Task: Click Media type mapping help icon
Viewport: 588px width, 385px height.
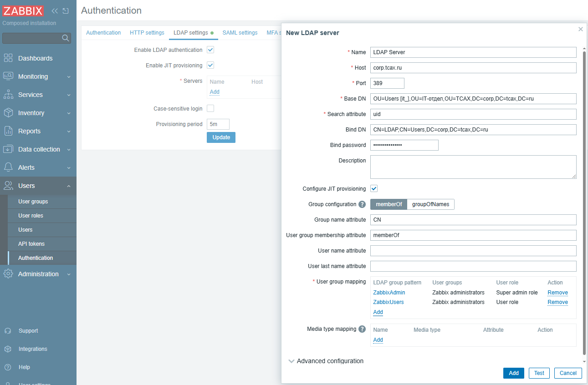Action: point(362,329)
